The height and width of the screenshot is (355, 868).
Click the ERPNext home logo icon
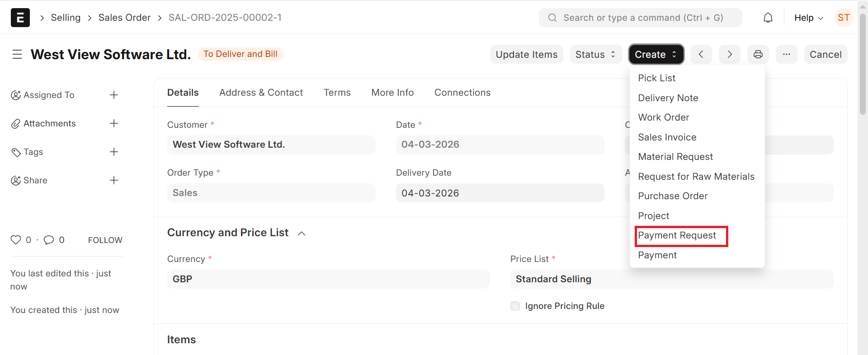tap(20, 18)
